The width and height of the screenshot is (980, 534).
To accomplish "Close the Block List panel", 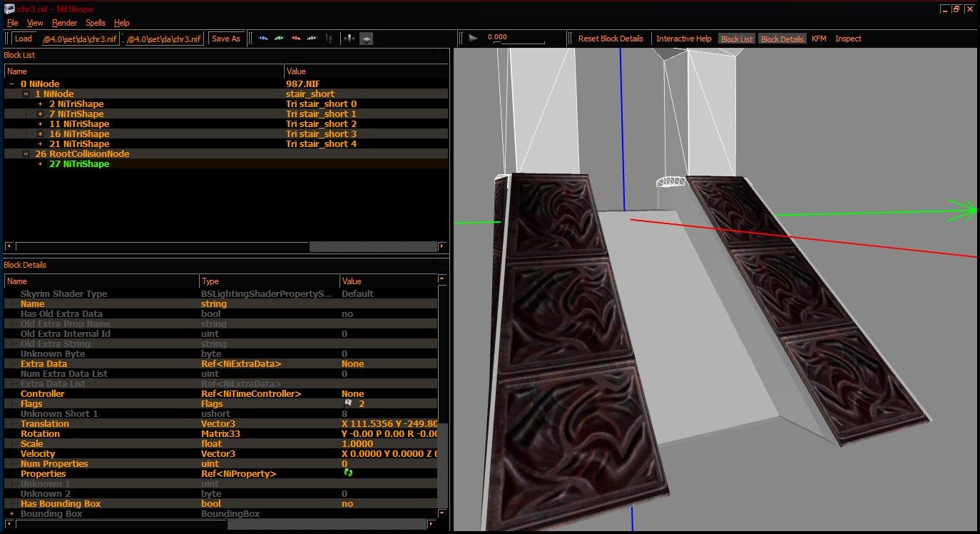I will 443,55.
